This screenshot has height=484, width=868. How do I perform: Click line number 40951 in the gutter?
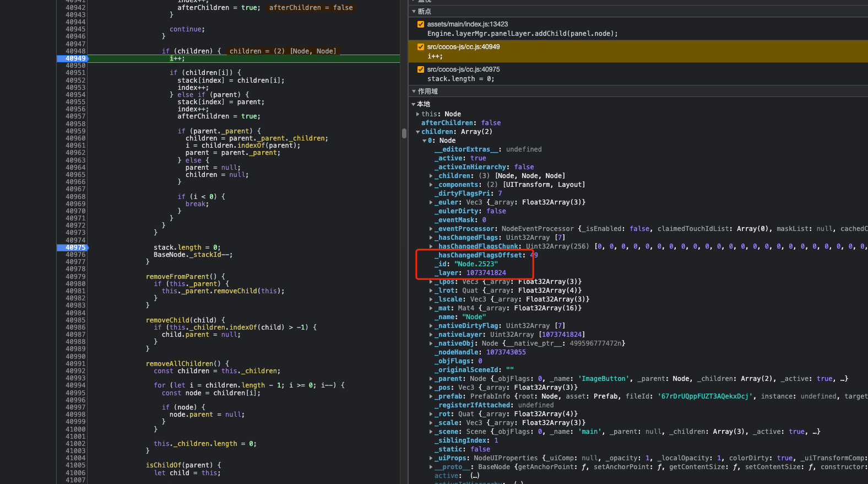click(x=75, y=73)
